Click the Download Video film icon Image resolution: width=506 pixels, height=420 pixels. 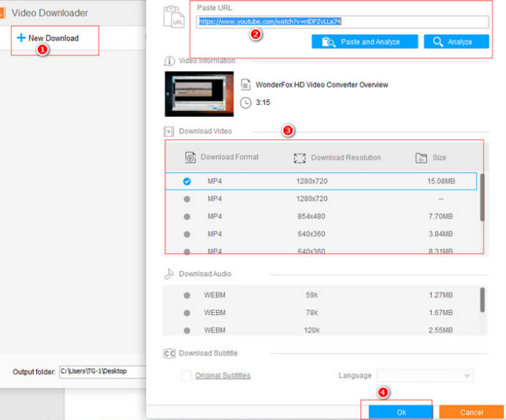point(169,131)
